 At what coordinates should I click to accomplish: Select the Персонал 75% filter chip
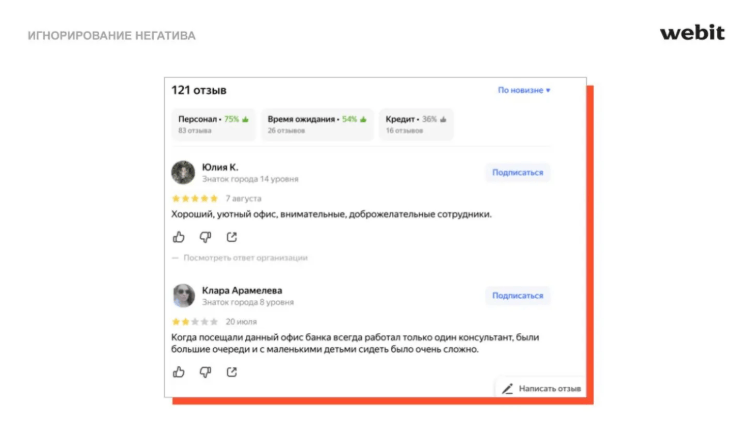pos(213,124)
